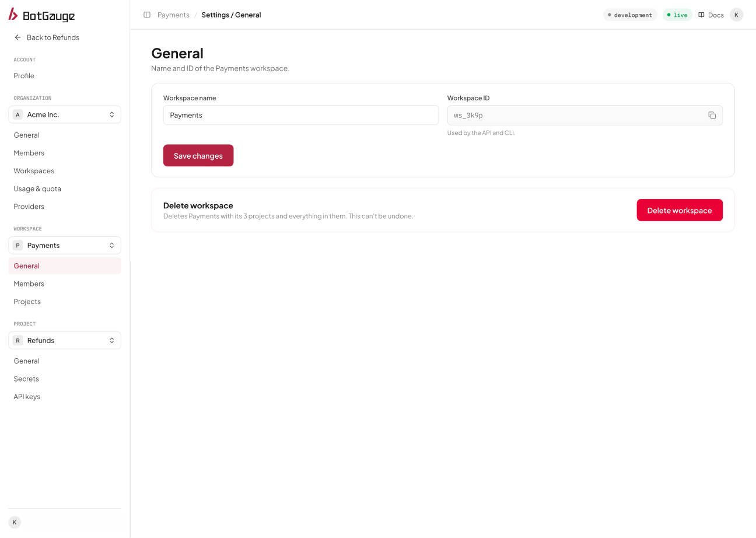Open the Refunds project switcher
The width and height of the screenshot is (756, 538).
[65, 340]
